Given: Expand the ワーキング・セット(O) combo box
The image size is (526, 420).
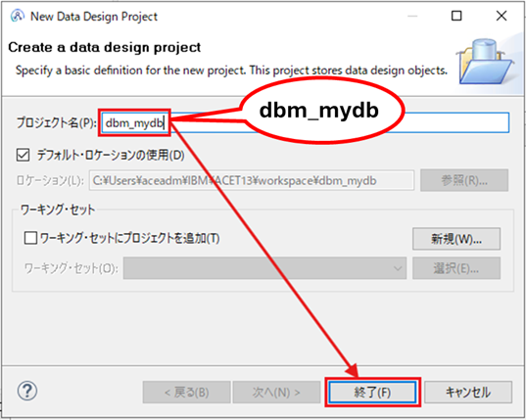Looking at the screenshot, I should point(264,268).
